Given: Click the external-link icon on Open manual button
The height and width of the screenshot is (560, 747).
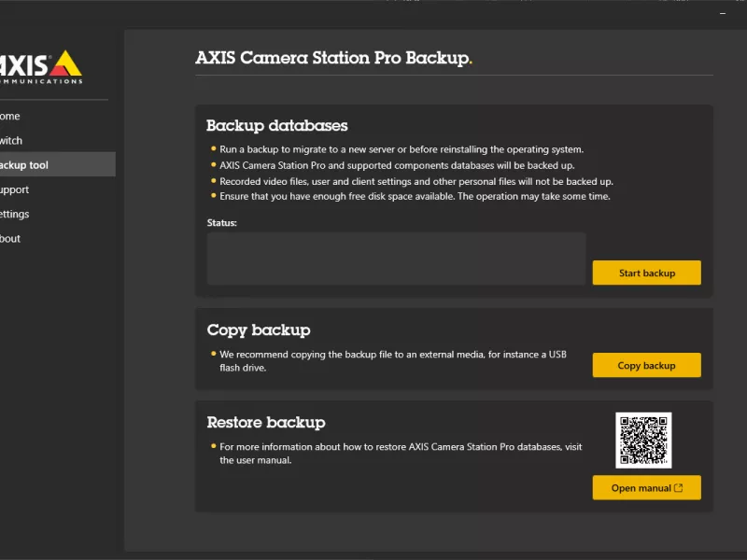Looking at the screenshot, I should pos(679,487).
